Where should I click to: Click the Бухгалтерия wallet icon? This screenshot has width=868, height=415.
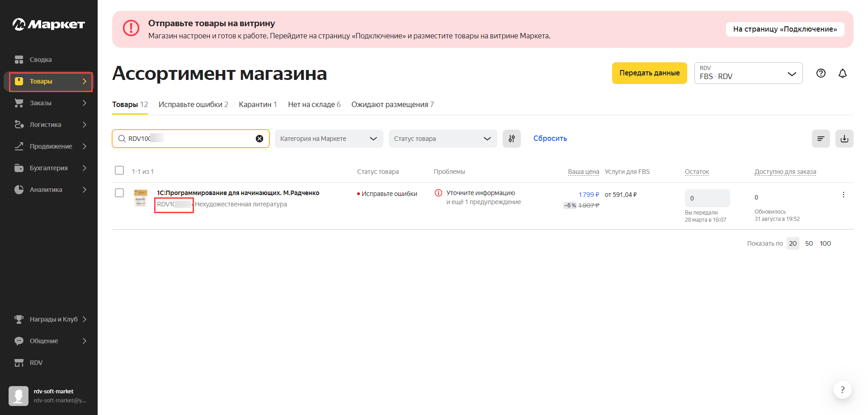coord(19,168)
